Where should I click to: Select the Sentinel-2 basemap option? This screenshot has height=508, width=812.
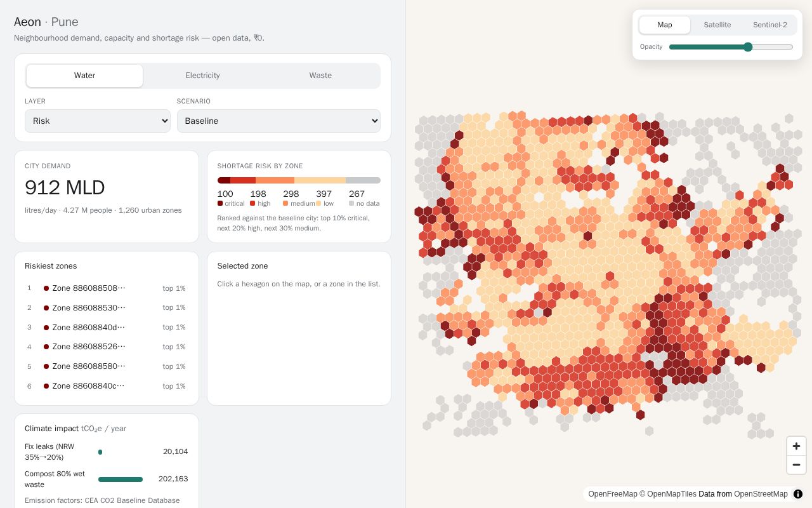coord(770,25)
